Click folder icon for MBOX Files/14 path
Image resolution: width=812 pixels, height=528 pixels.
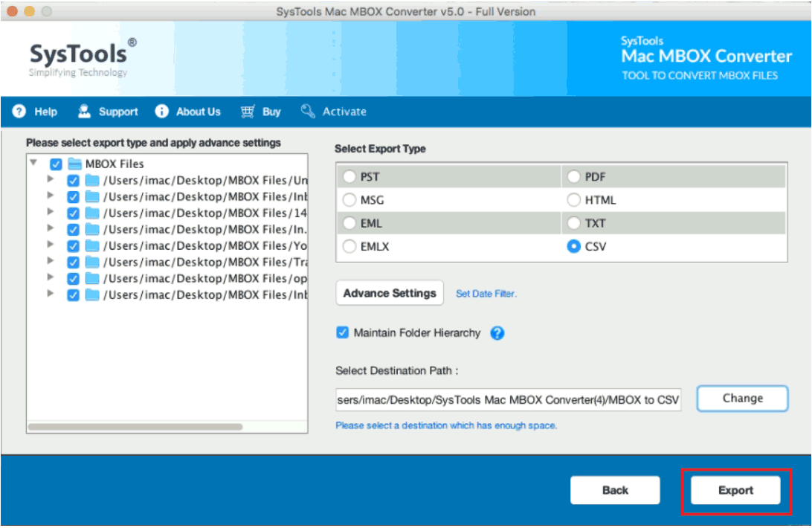pyautogui.click(x=92, y=213)
